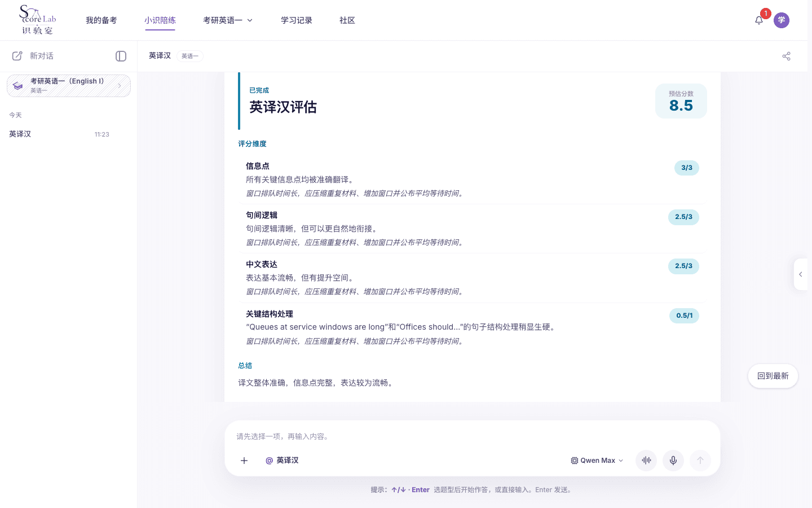Click the 关键结构处理 heading
Viewport: 812px width, 508px height.
point(270,314)
